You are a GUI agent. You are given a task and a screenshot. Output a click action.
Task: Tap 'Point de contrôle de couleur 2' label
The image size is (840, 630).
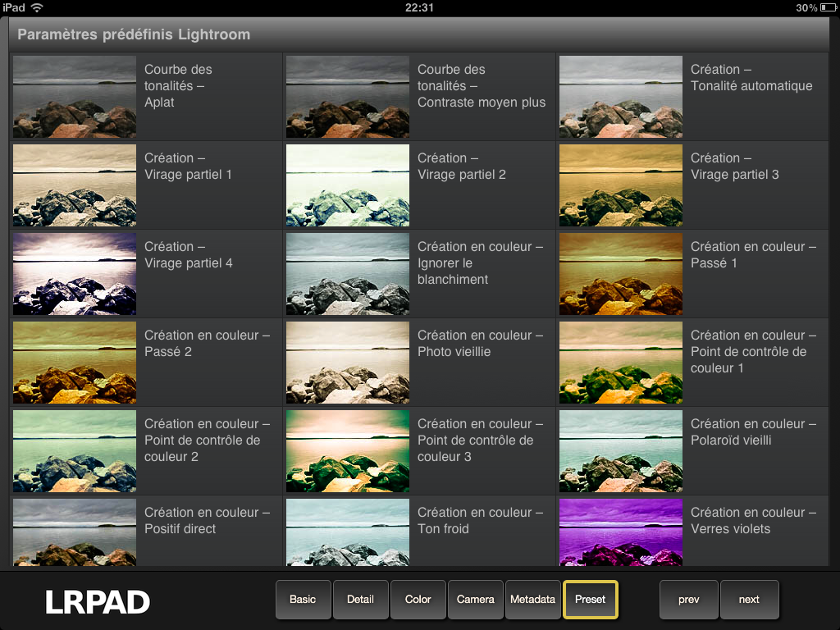tap(202, 449)
